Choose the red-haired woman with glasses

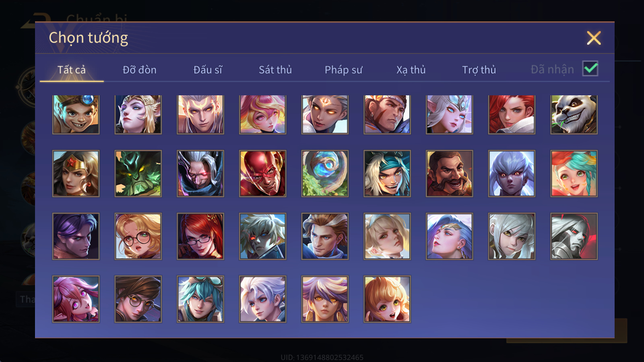[200, 236]
